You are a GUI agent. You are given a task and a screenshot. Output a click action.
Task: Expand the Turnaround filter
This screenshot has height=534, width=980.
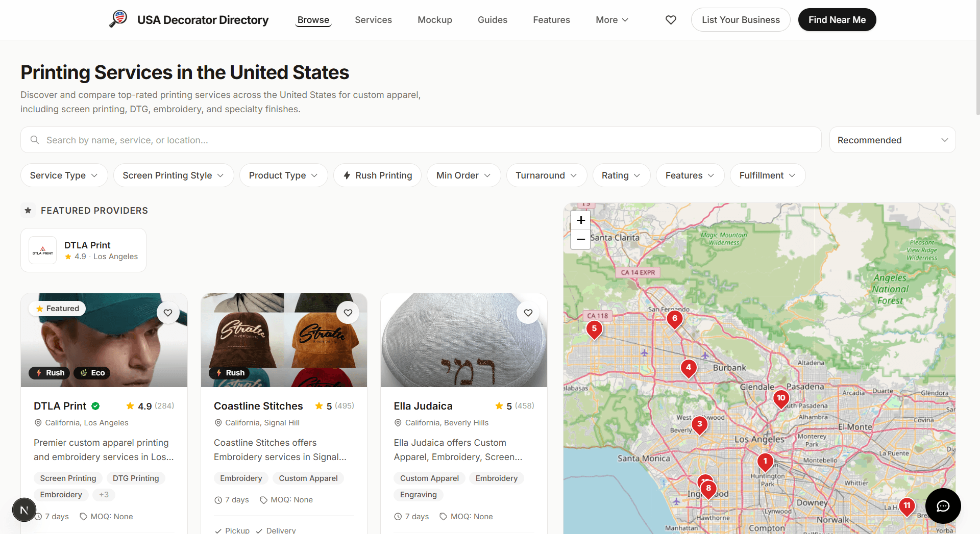point(547,175)
